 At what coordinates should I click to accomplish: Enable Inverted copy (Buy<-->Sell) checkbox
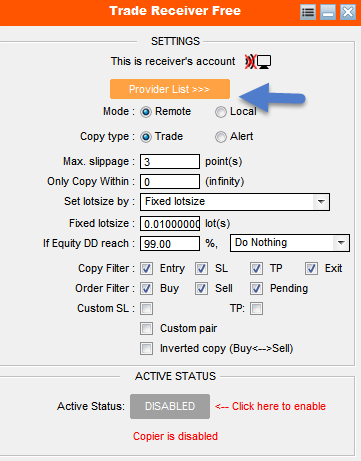[x=146, y=349]
